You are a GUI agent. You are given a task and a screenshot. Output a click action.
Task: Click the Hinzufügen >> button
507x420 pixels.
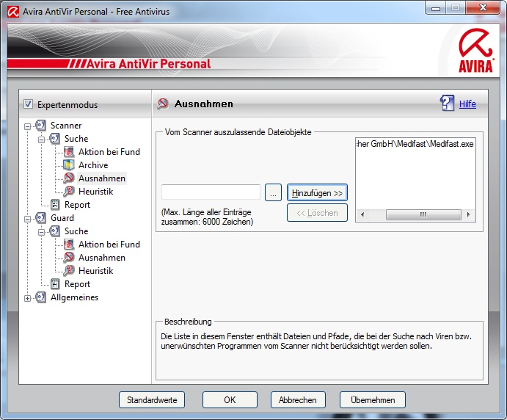(317, 193)
